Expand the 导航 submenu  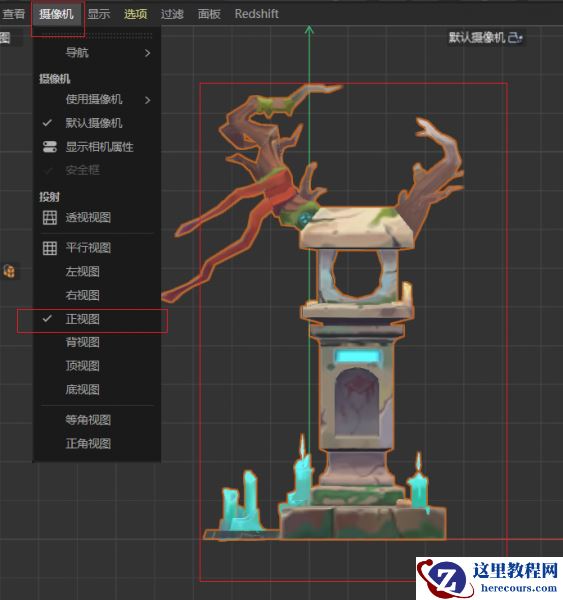[97, 52]
